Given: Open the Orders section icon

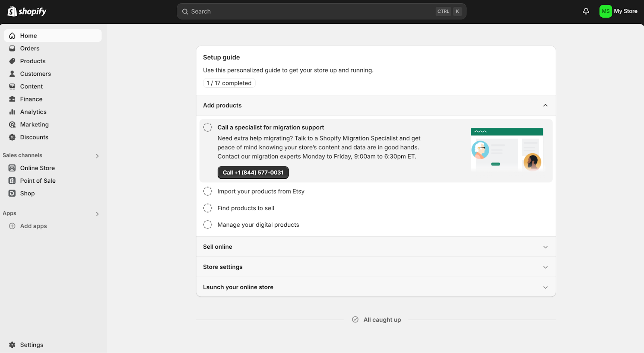Looking at the screenshot, I should tap(12, 48).
